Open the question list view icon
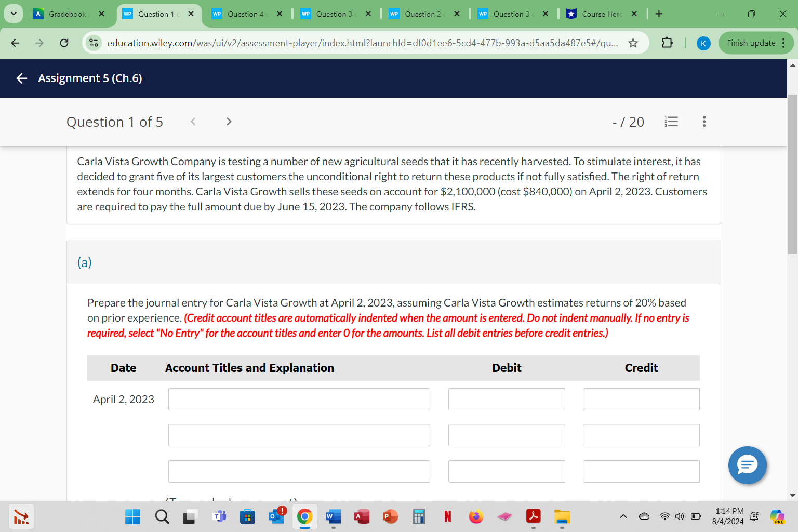798x532 pixels. [671, 121]
